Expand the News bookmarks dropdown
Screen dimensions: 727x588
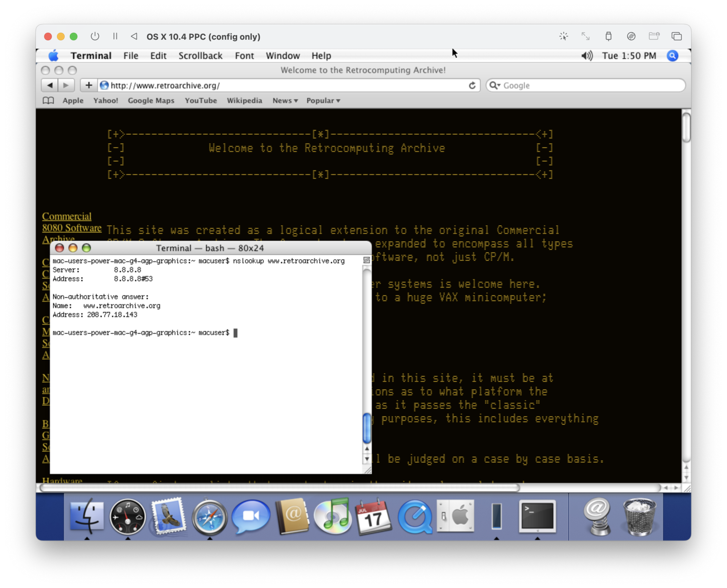(285, 101)
